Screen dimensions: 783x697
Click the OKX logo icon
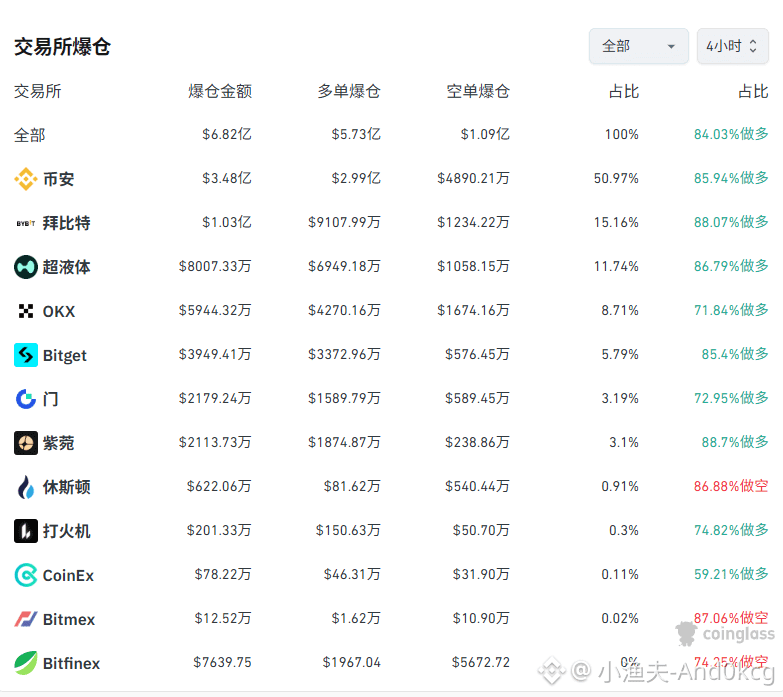25,311
